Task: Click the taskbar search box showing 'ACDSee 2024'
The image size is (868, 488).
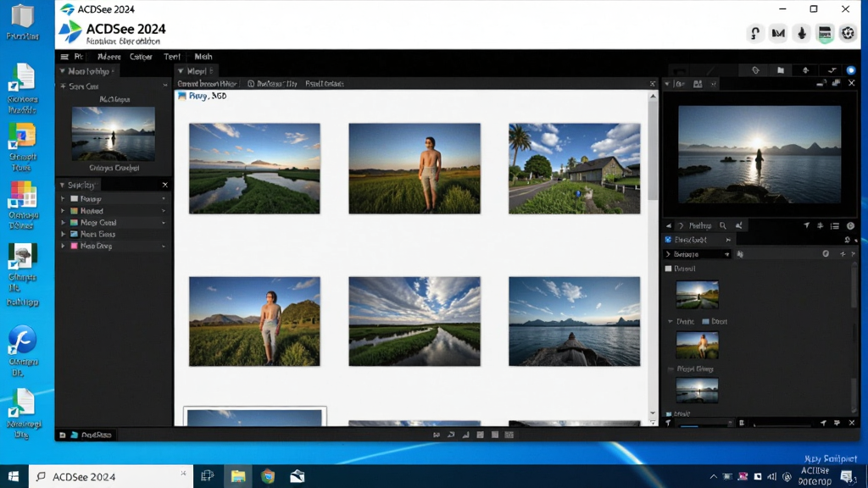Action: [111, 476]
